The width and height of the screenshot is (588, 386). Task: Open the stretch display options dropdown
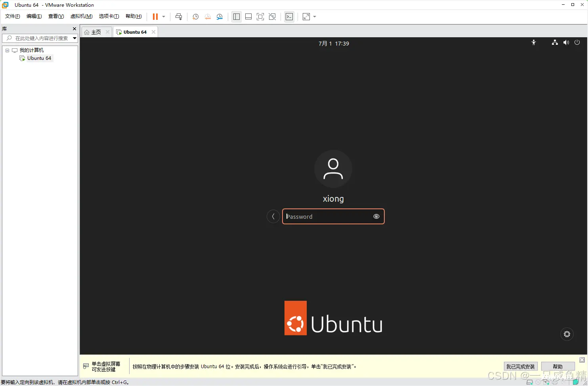[x=315, y=17]
